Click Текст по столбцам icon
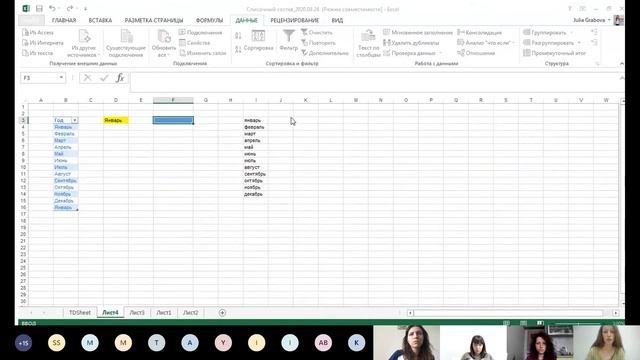The width and height of the screenshot is (640, 360). [x=368, y=43]
